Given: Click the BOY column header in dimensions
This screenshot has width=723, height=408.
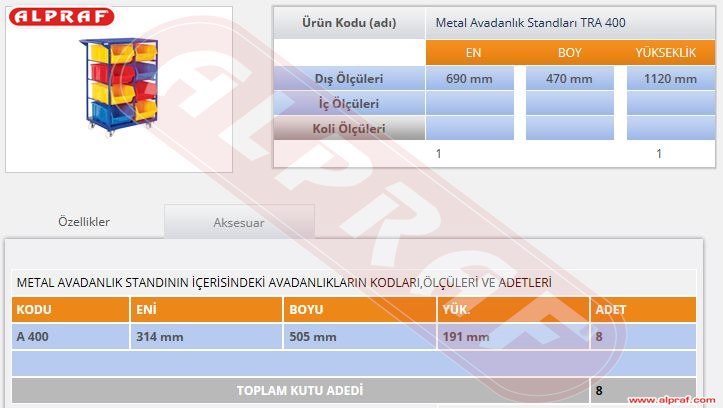Looking at the screenshot, I should (569, 53).
